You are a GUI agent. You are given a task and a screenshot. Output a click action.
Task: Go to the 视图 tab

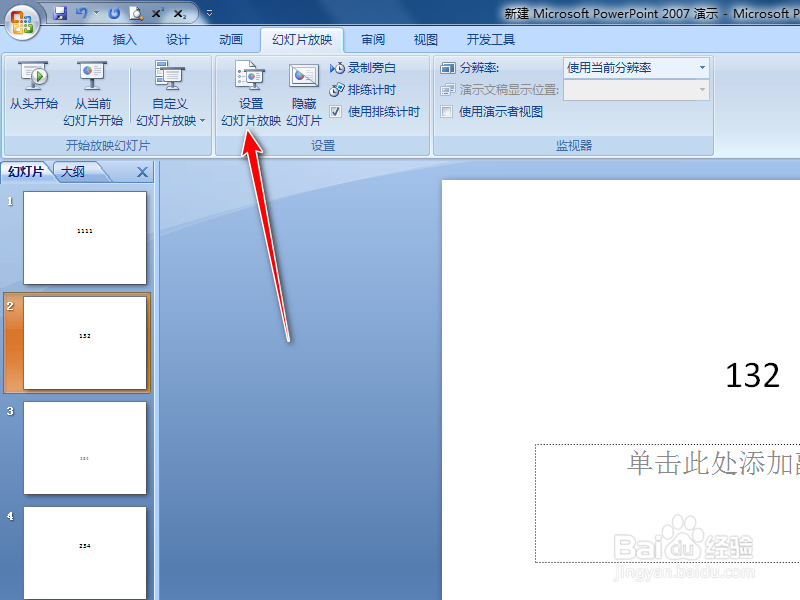pyautogui.click(x=426, y=40)
